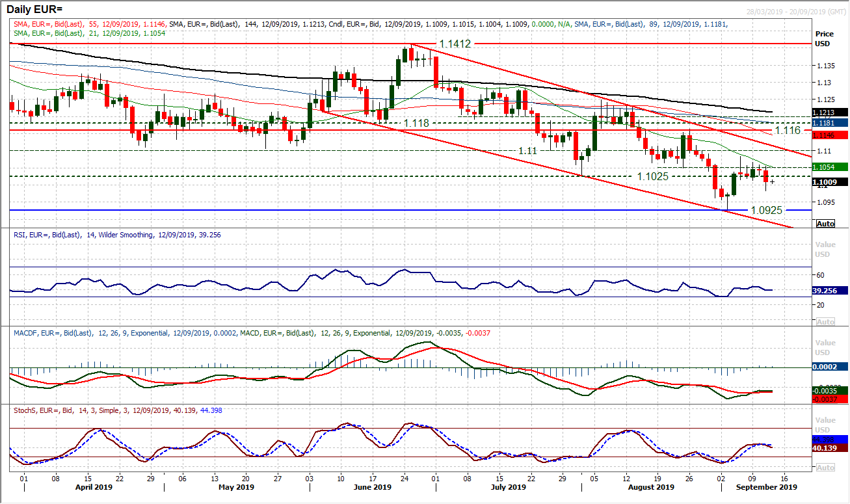Click the Stochastic value tag 40.139
850x504 pixels.
pos(830,447)
